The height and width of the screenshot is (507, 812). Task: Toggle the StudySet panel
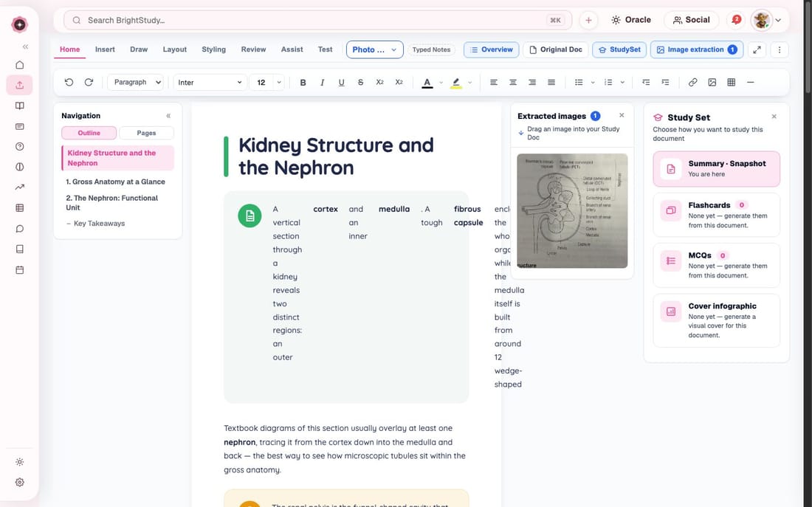pyautogui.click(x=619, y=49)
